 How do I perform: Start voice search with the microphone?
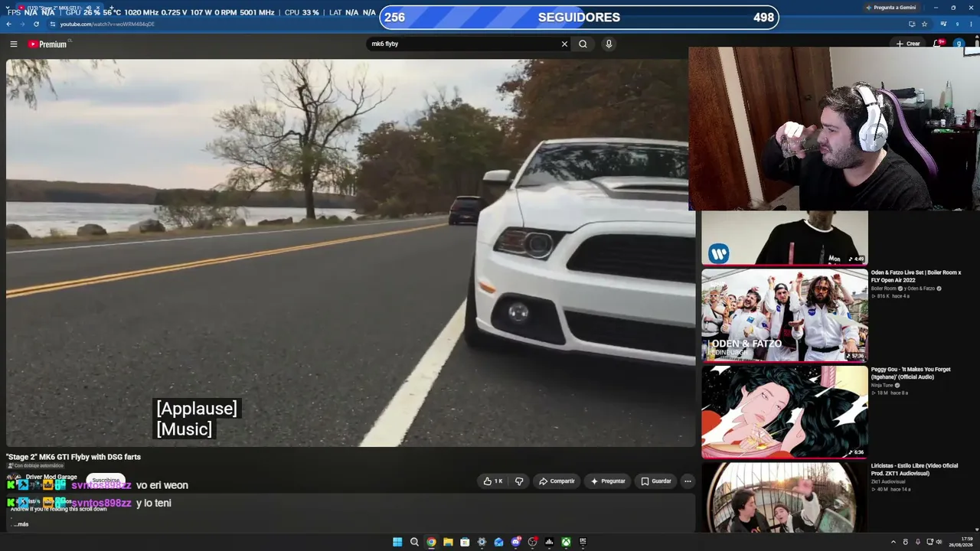[609, 44]
